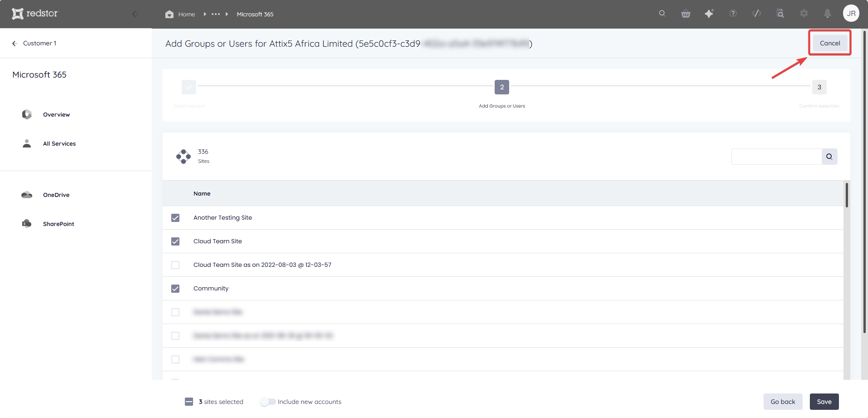Open the document search icon
The width and height of the screenshot is (868, 418).
pyautogui.click(x=780, y=14)
